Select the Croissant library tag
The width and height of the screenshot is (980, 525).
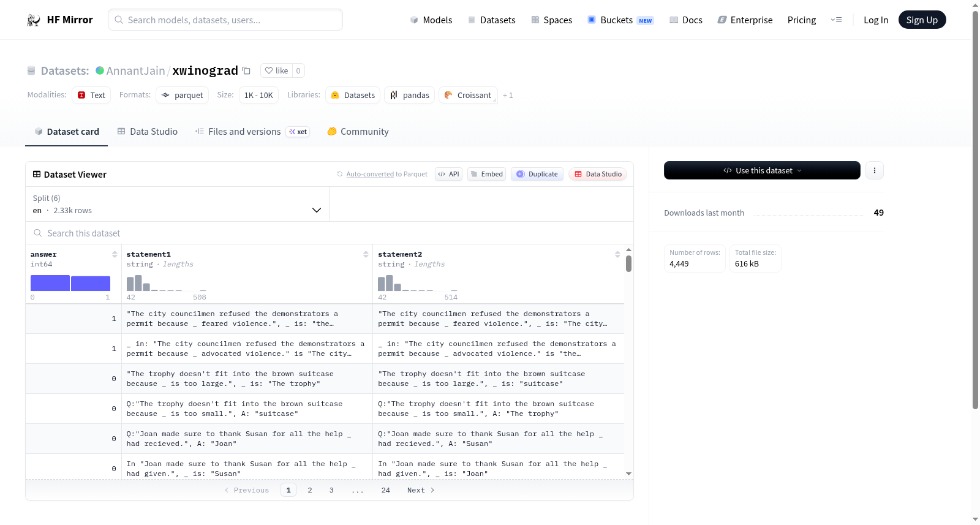pos(468,95)
